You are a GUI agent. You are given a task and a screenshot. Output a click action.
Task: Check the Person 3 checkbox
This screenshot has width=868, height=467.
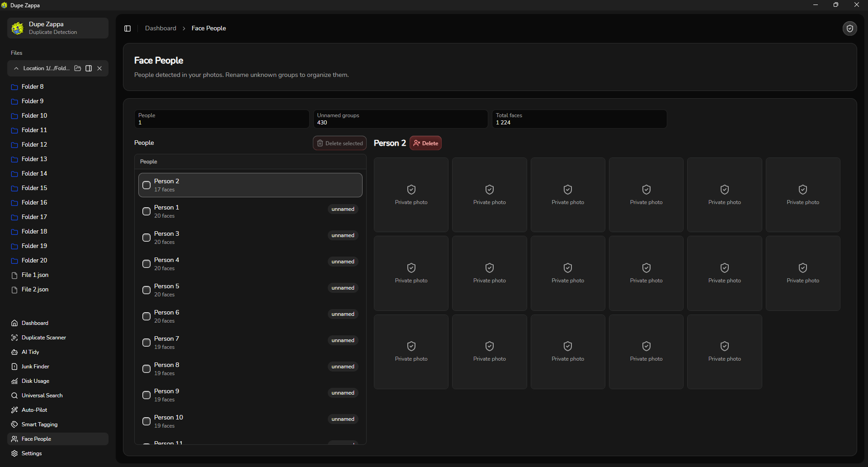pos(146,238)
